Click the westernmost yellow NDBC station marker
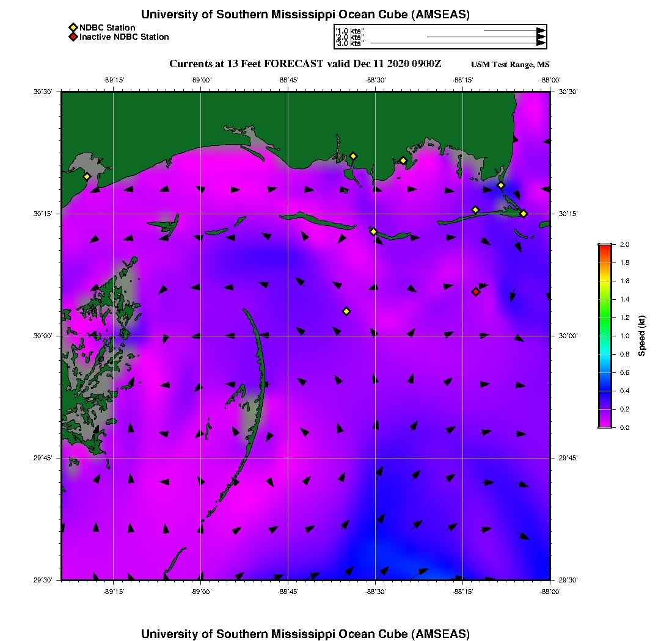672x641 pixels. 87,176
